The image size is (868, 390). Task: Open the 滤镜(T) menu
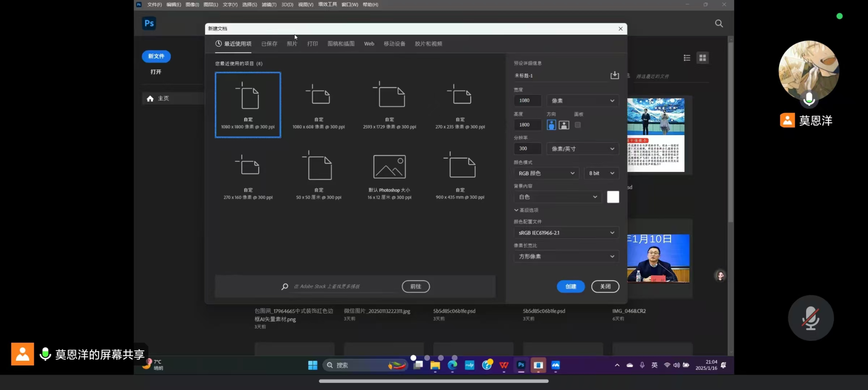269,5
